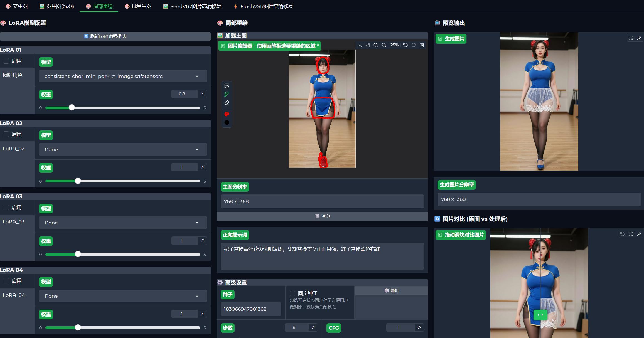Click the 刷新LoRA模型列表 button
The image size is (644, 338).
pos(105,36)
